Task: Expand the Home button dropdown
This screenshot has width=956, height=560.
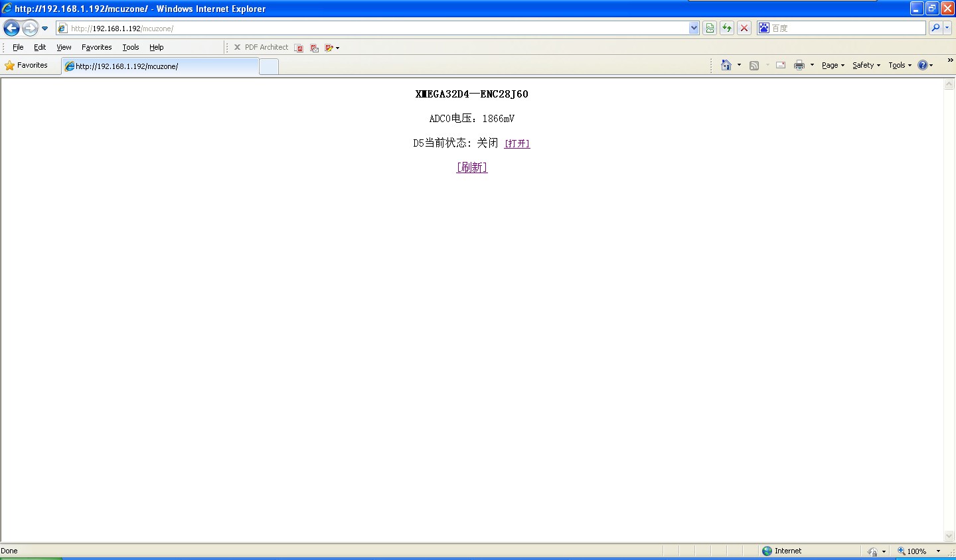Action: click(739, 65)
